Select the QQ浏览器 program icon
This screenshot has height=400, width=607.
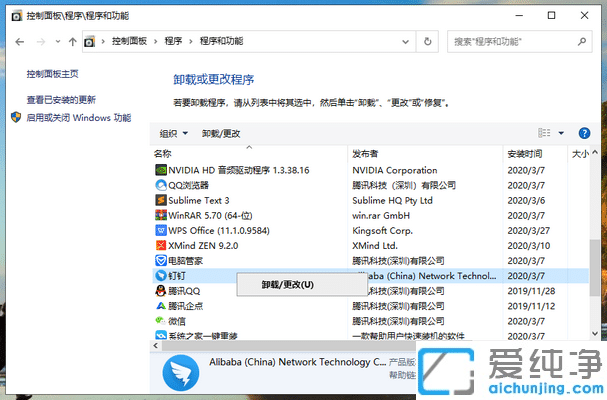pyautogui.click(x=161, y=185)
